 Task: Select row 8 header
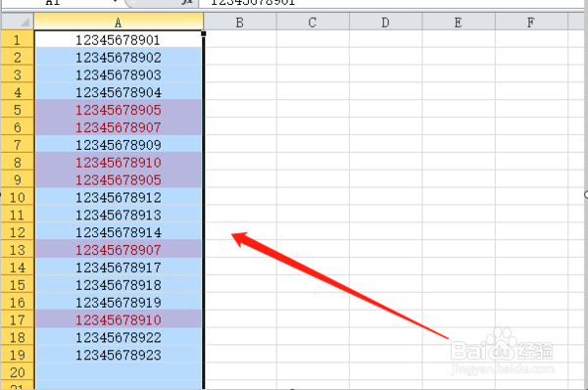[18, 162]
